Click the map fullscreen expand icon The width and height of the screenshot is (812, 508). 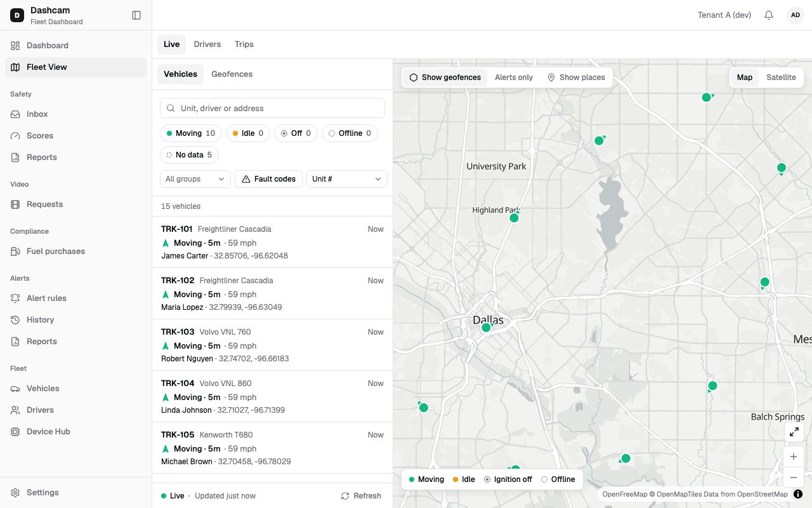point(794,432)
